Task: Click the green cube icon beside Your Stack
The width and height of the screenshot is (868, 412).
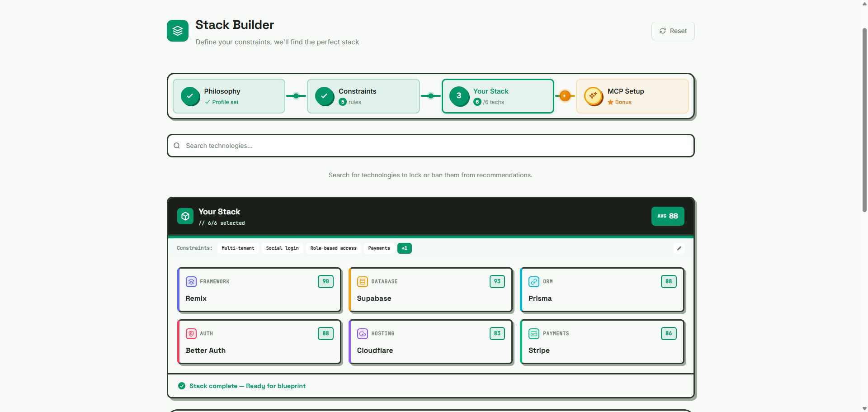Action: click(x=185, y=216)
